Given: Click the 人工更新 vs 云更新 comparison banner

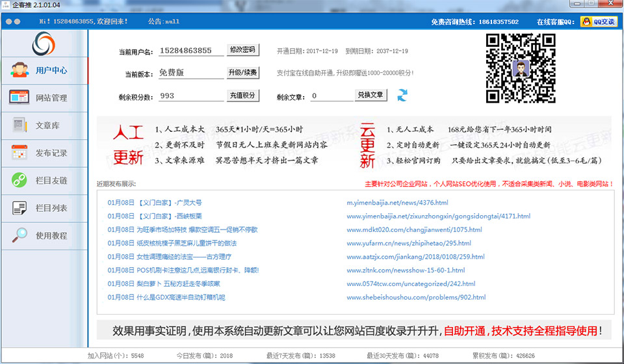Looking at the screenshot, I should (x=354, y=145).
